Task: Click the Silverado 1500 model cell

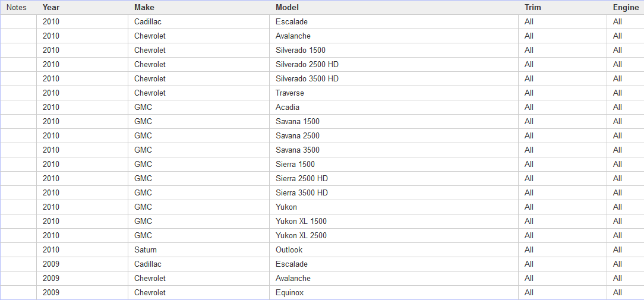Action: point(394,50)
